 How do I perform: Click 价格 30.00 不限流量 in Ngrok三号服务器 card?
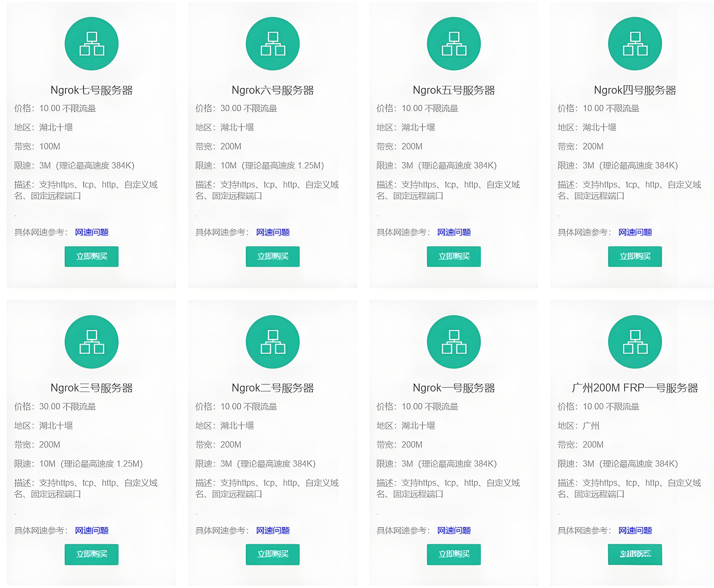55,406
